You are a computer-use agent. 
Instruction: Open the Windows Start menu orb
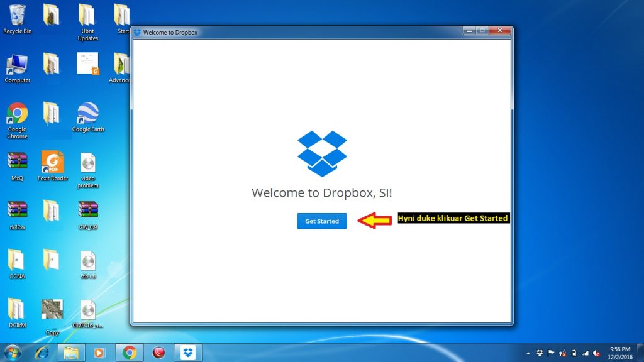12,353
